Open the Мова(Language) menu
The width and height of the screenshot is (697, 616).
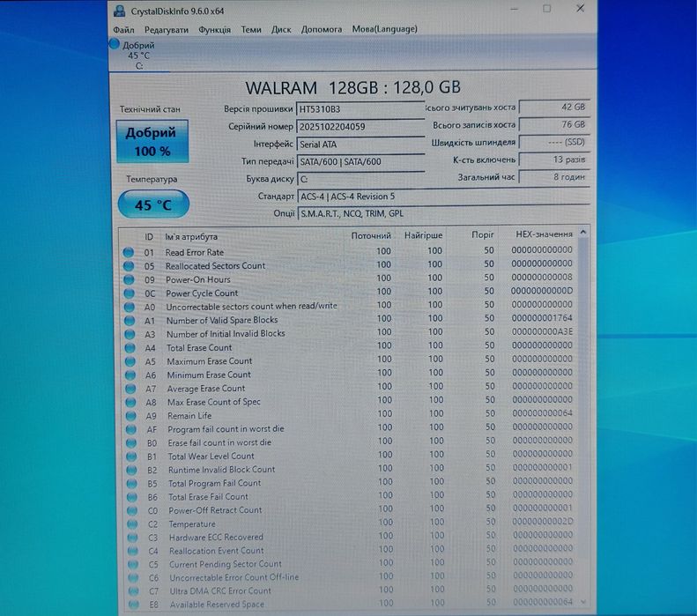point(384,29)
